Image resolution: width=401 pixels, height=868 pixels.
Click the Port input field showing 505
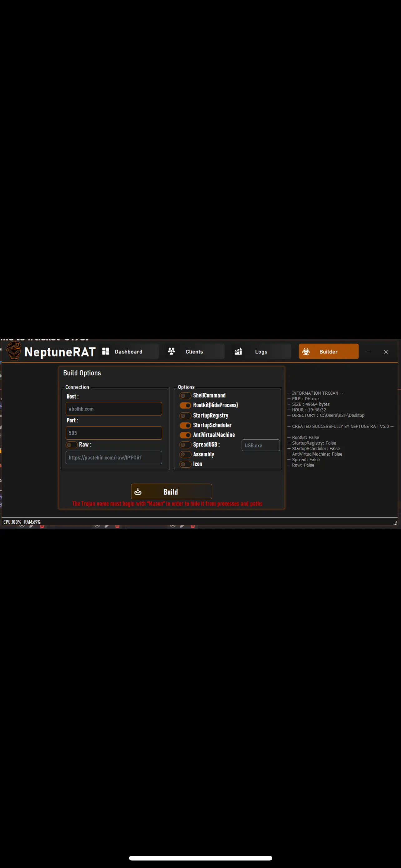click(114, 433)
